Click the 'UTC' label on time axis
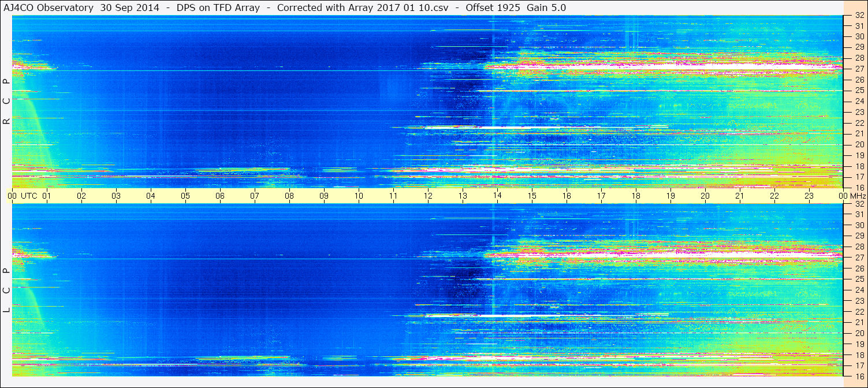 29,196
